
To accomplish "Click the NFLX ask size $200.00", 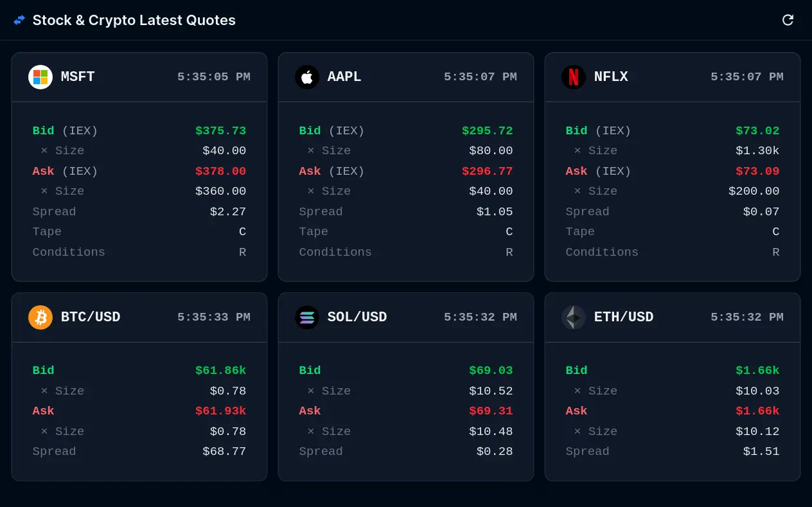I will [754, 191].
